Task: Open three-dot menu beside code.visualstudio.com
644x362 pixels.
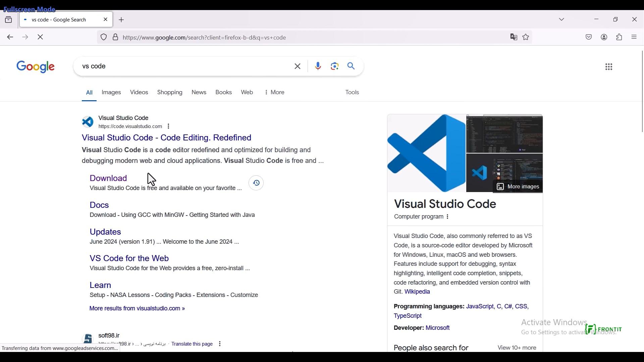Action: click(169, 127)
